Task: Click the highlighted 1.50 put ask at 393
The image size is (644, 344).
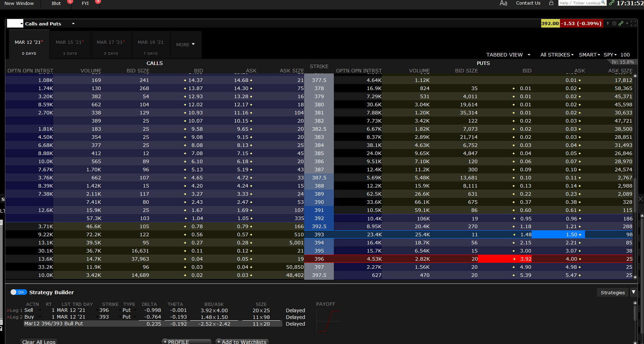Action: point(558,235)
